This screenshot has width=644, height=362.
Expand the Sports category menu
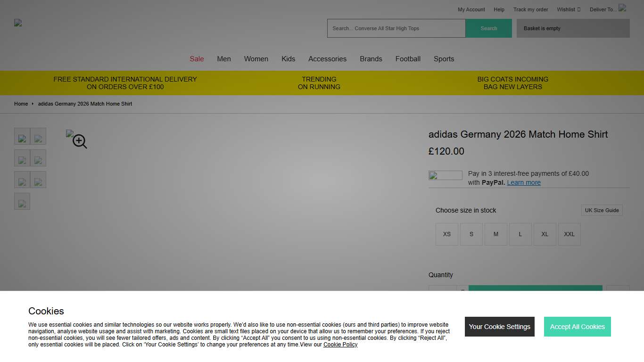pos(444,59)
